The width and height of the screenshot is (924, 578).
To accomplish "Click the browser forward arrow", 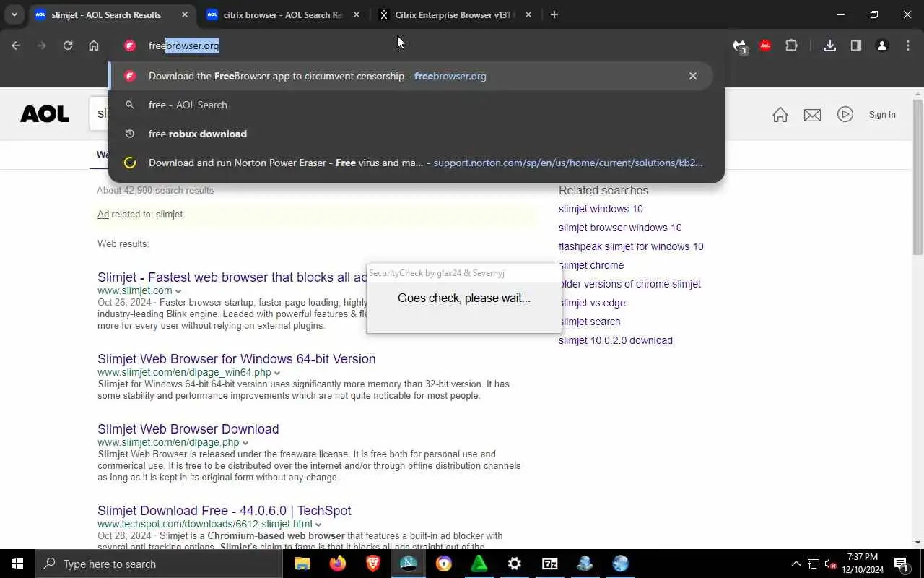I will [x=42, y=46].
